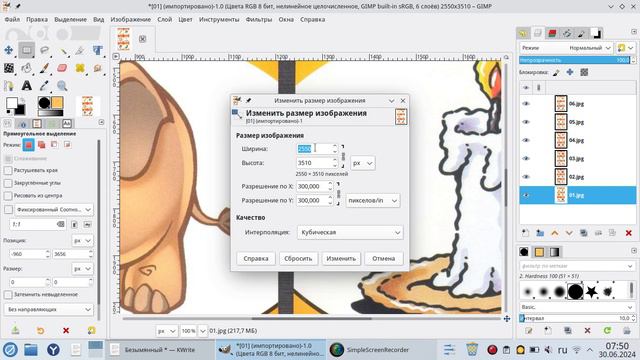
Task: Open the "Слой" menu
Action: [164, 19]
